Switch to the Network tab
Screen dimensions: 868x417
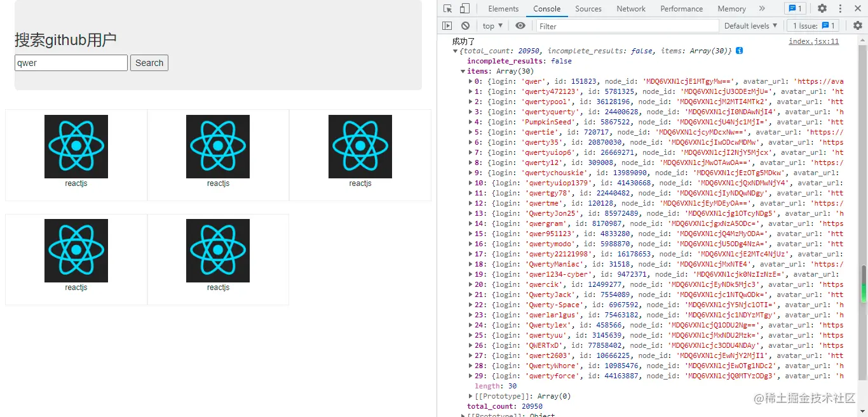(631, 9)
